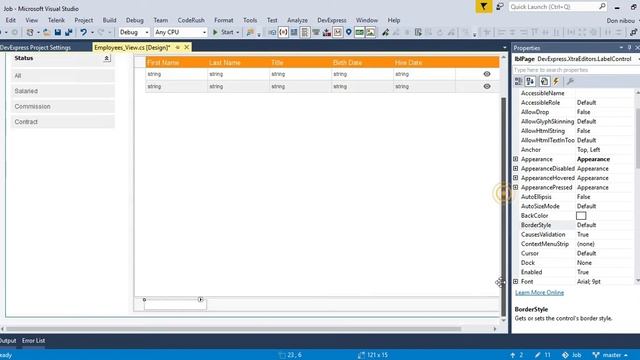Click the Don nibou account name
This screenshot has width=640, height=360.
pyautogui.click(x=621, y=20)
